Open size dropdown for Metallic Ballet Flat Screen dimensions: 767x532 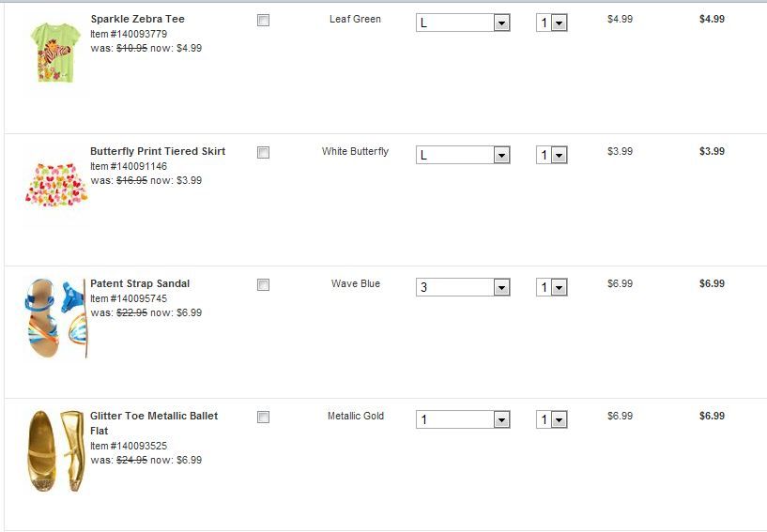coord(463,419)
